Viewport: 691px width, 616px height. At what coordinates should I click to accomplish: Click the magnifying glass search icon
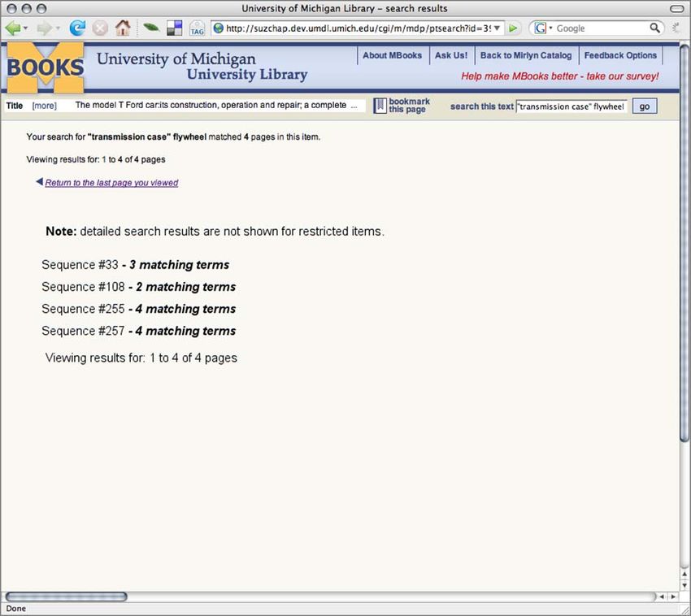coord(655,28)
